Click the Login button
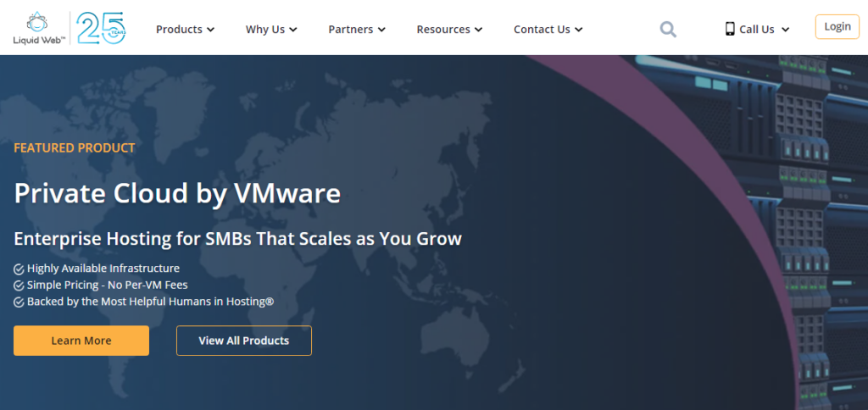The height and width of the screenshot is (410, 868). (837, 27)
